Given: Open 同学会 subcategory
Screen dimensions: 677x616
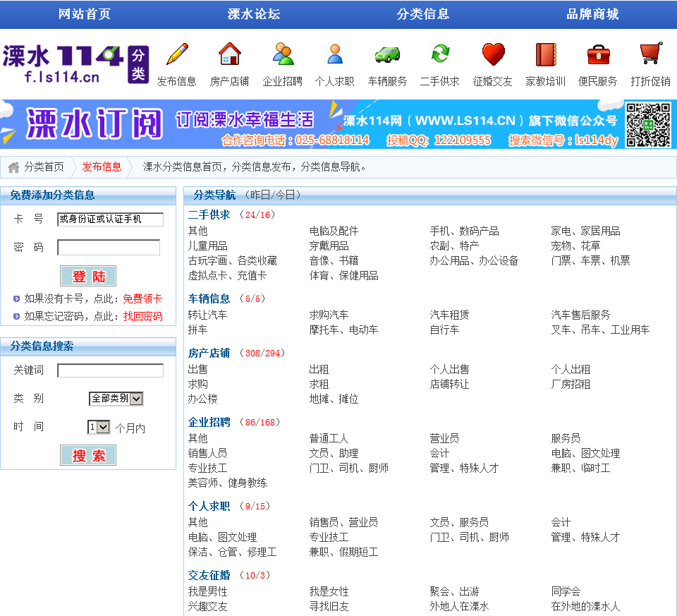Looking at the screenshot, I should pos(566,591).
